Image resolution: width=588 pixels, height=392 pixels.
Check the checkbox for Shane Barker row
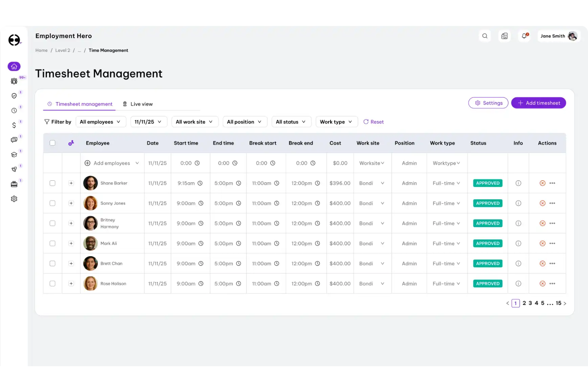coord(52,183)
